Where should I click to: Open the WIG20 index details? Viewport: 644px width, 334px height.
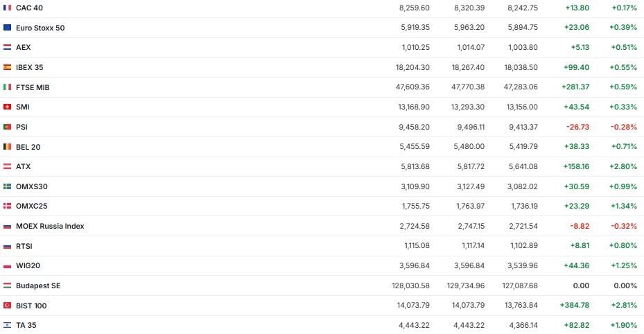(x=28, y=266)
